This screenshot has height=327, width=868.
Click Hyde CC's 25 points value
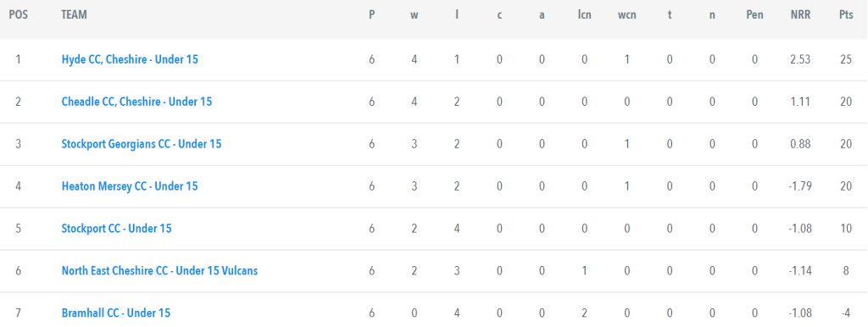(x=846, y=59)
